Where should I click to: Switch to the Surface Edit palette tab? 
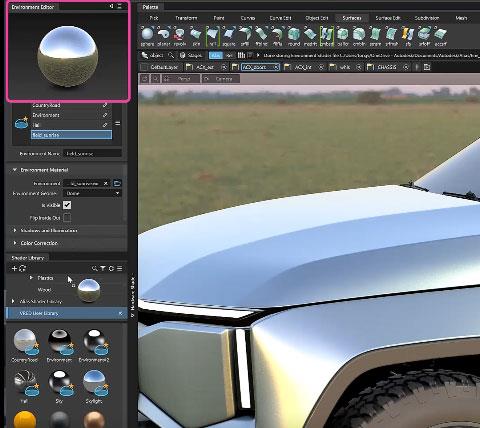point(388,18)
